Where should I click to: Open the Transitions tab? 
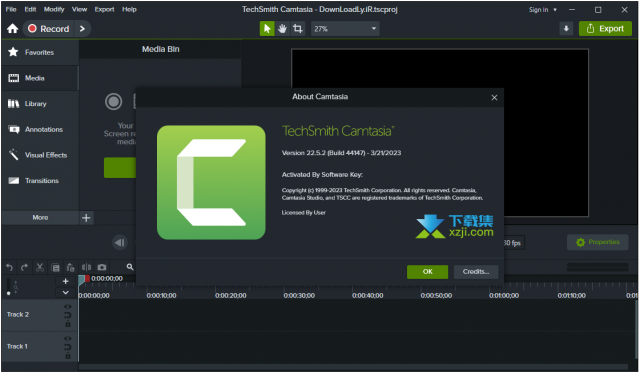coord(40,180)
